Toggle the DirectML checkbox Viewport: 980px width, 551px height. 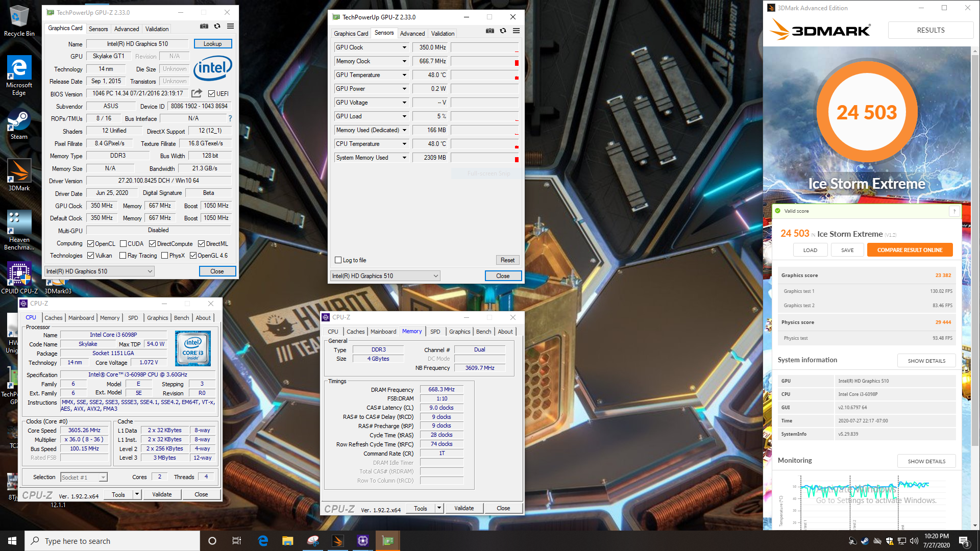click(x=202, y=244)
